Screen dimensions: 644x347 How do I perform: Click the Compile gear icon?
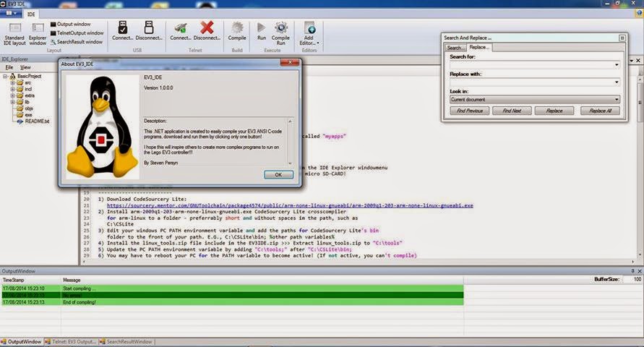click(237, 31)
